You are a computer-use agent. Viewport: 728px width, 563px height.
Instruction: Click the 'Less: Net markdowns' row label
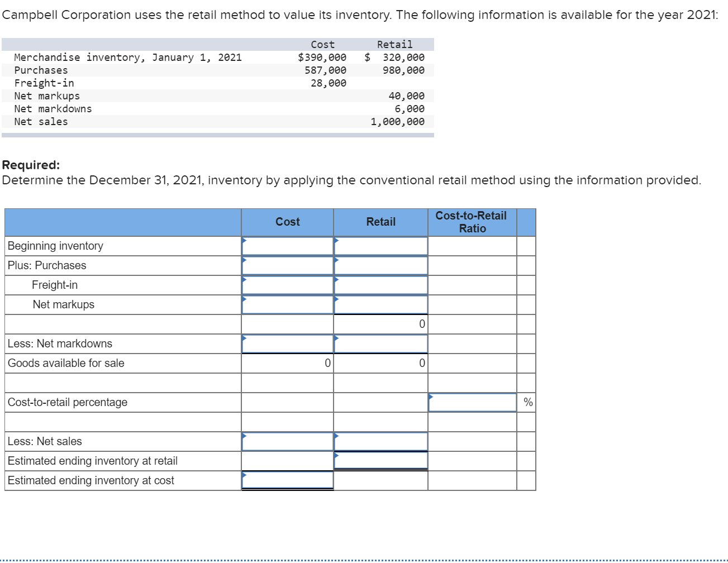tap(60, 343)
